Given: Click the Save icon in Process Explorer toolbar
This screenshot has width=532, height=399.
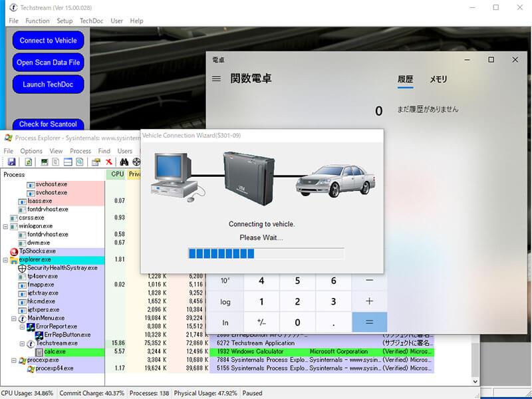Looking at the screenshot, I should point(11,162).
